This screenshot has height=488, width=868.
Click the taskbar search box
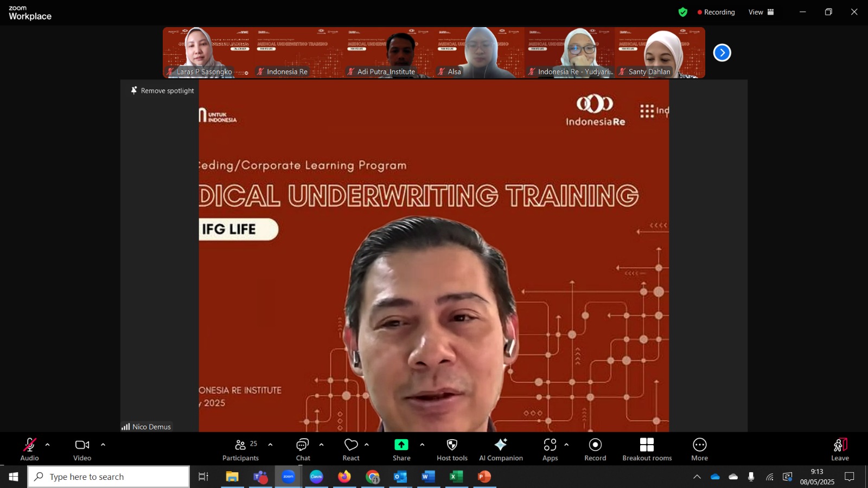[x=108, y=477]
